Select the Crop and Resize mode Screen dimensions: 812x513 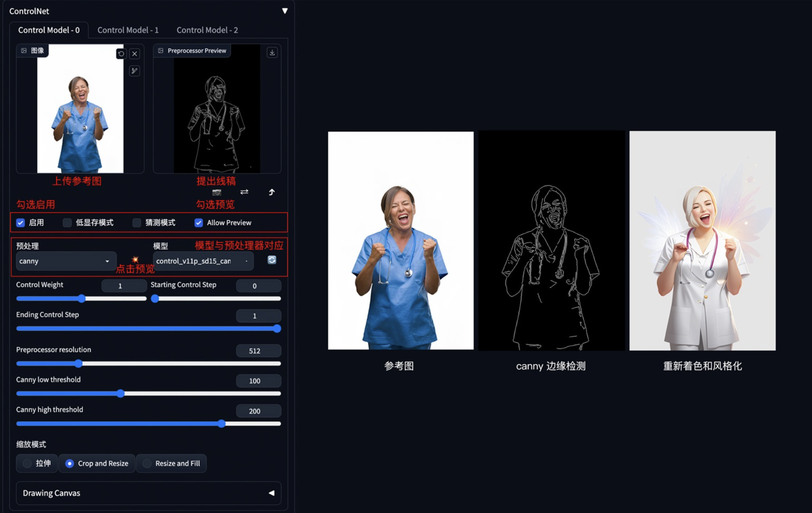(97, 463)
